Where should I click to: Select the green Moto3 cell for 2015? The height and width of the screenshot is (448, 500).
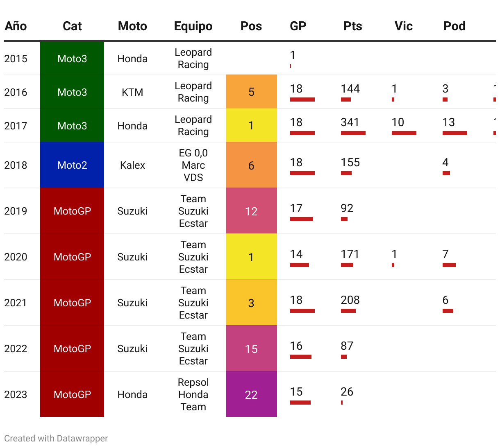[72, 58]
